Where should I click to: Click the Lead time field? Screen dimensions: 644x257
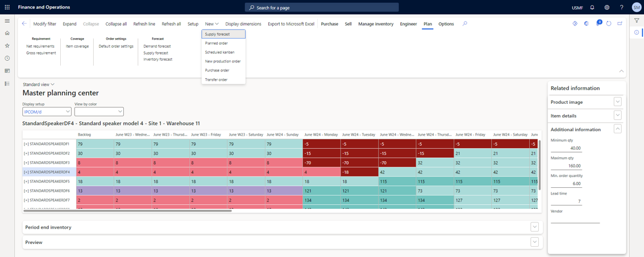pyautogui.click(x=566, y=201)
